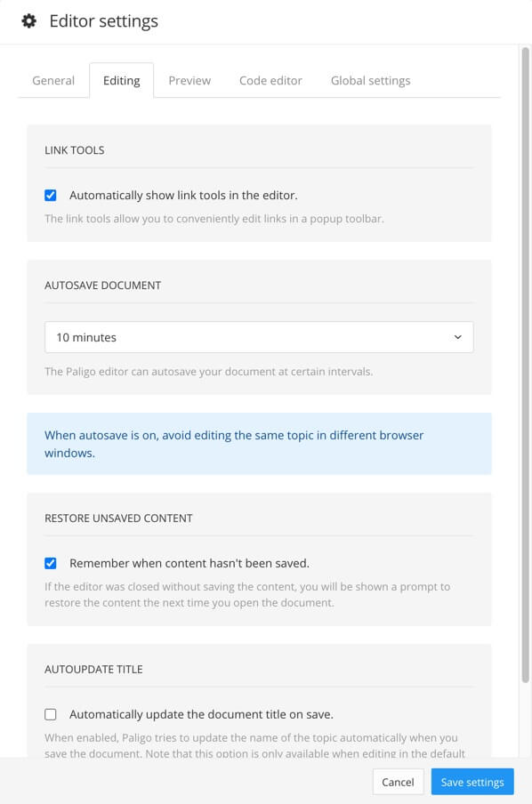Click the AUTOSAVE DOCUMENT section heading
Viewport: 532px width, 804px height.
tap(102, 285)
